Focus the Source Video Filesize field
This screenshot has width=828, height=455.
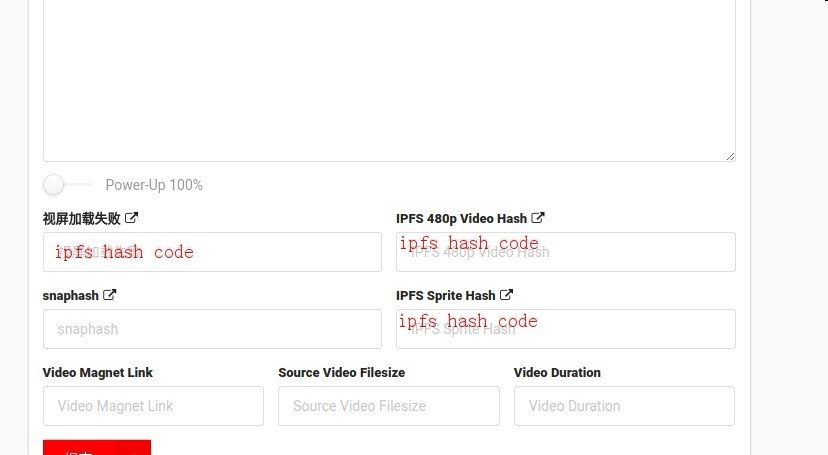[389, 406]
